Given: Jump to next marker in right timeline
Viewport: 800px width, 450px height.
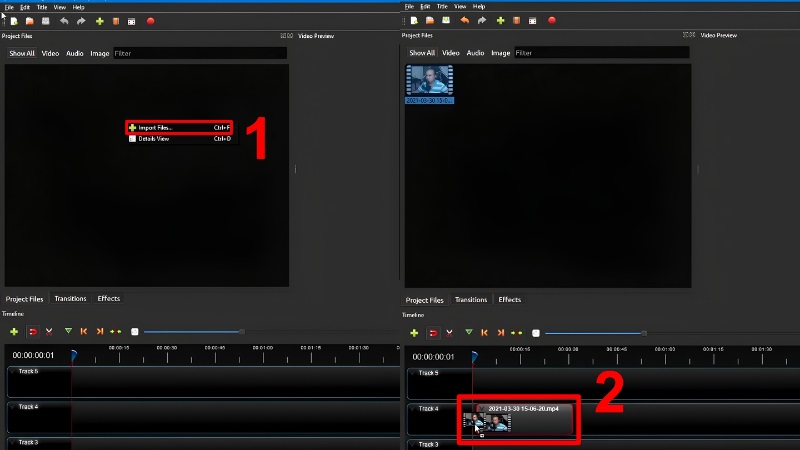Looking at the screenshot, I should pyautogui.click(x=501, y=333).
